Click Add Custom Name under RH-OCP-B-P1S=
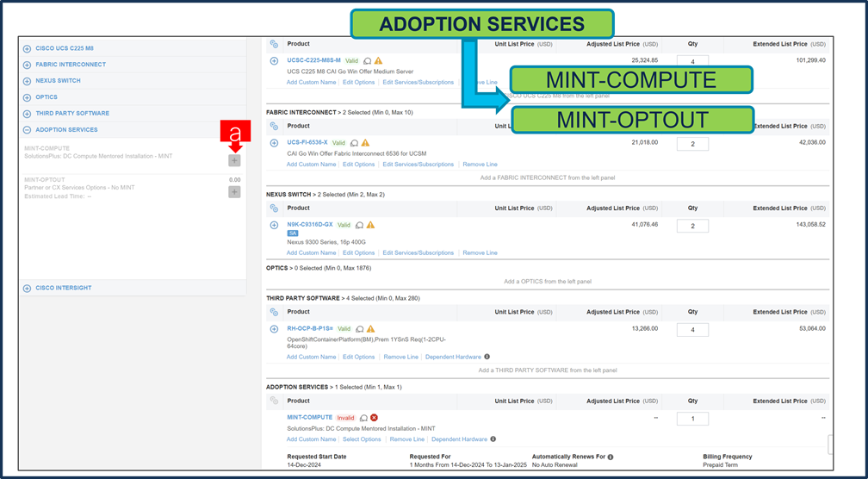Viewport: 868px width, 479px height. click(311, 357)
